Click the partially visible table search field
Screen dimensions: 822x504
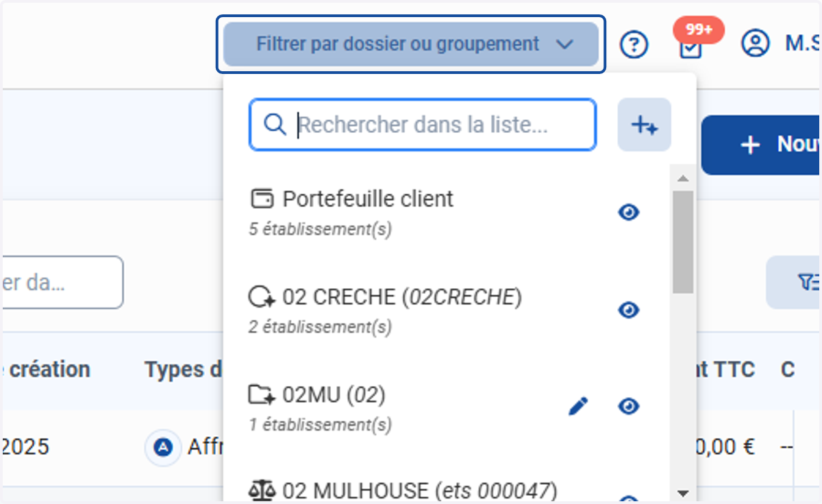click(x=62, y=282)
